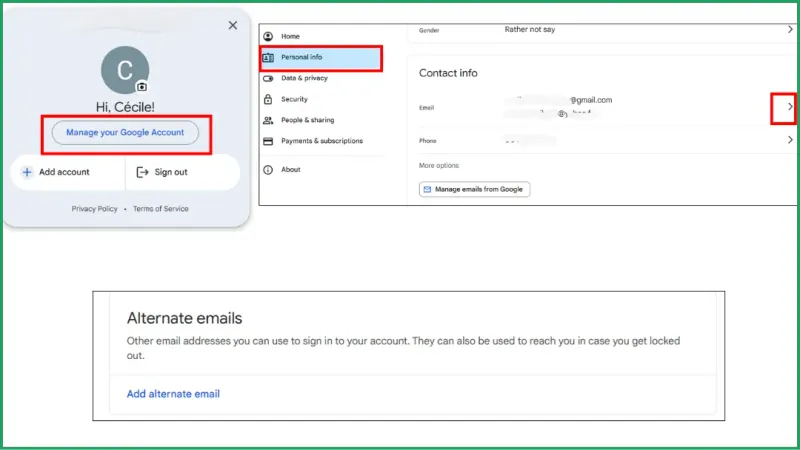Click the camera icon on profile avatar
800x450 pixels.
(142, 87)
